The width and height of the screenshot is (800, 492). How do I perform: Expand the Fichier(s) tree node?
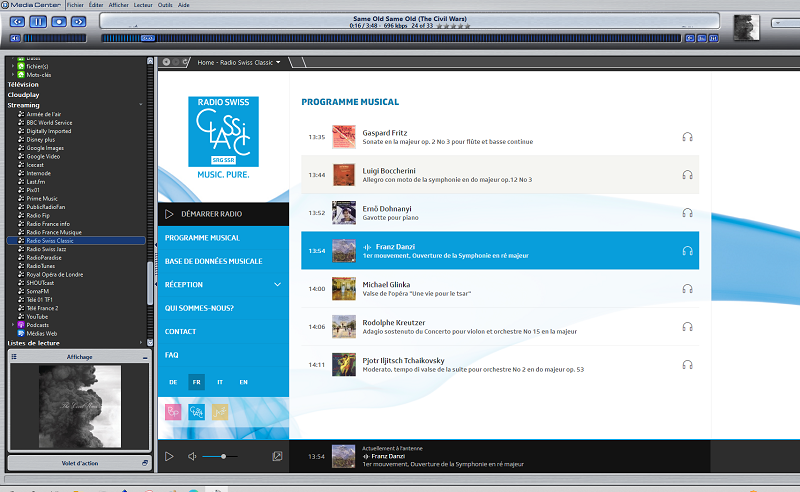tap(13, 66)
